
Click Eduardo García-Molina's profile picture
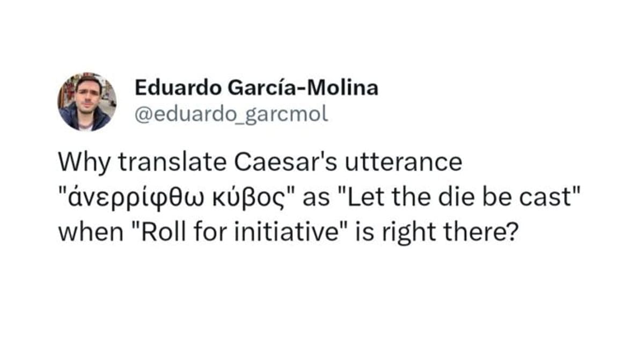[87, 102]
